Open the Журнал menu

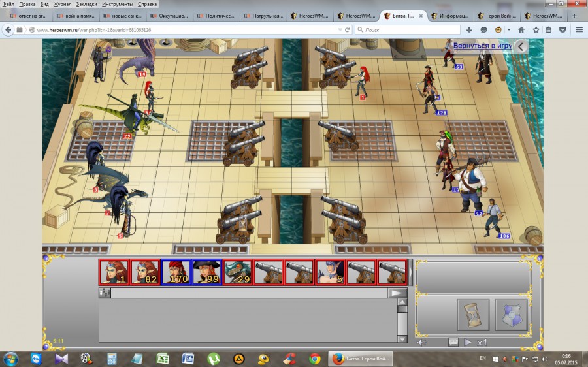click(x=62, y=4)
